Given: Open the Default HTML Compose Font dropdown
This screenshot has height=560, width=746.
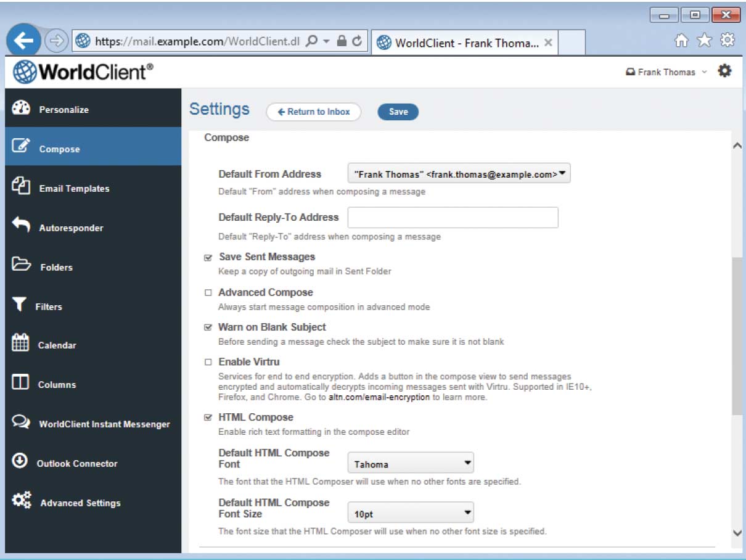Looking at the screenshot, I should 411,463.
